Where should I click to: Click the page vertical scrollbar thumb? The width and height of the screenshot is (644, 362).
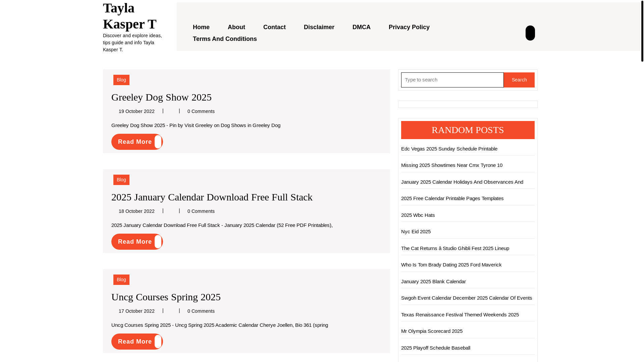pyautogui.click(x=642, y=31)
